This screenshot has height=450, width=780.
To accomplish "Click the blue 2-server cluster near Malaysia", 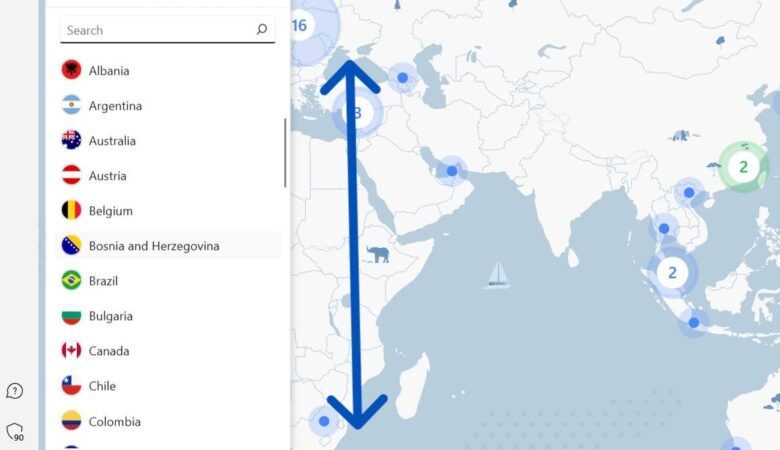I will pyautogui.click(x=672, y=272).
